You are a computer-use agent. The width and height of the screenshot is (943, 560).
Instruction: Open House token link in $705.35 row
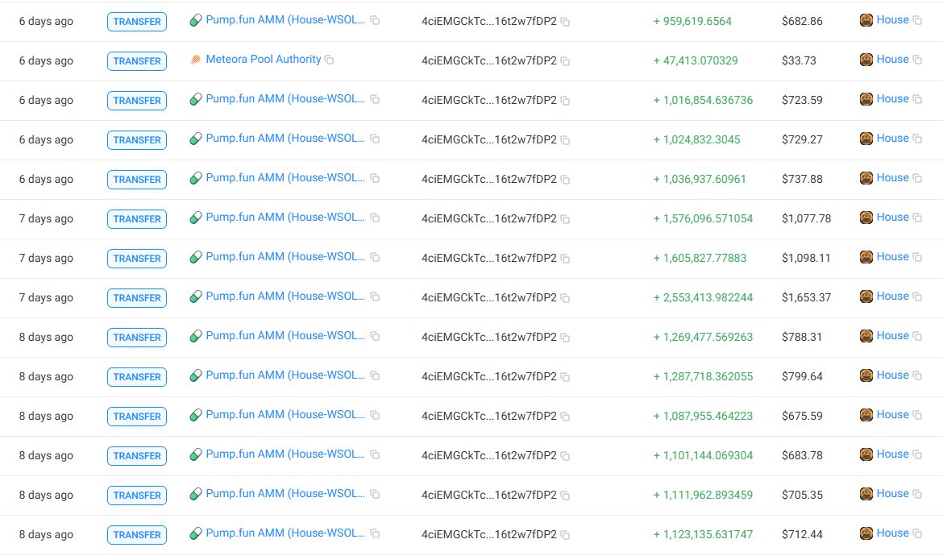click(892, 494)
